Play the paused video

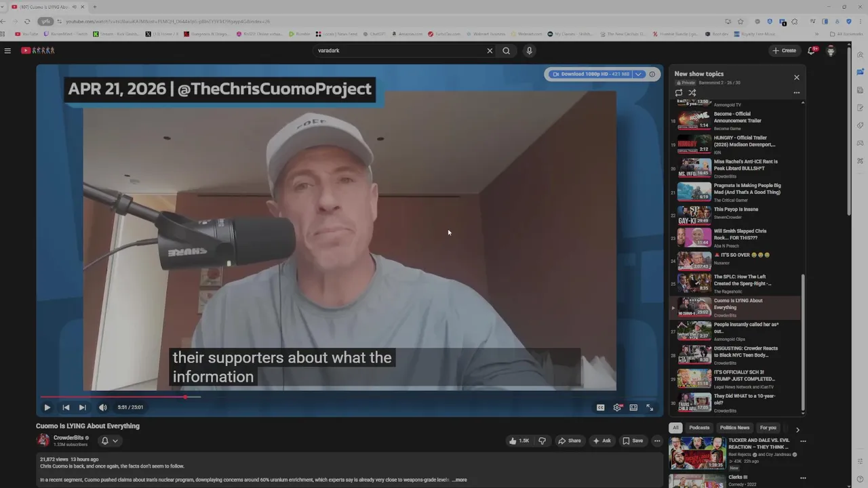pos(47,407)
